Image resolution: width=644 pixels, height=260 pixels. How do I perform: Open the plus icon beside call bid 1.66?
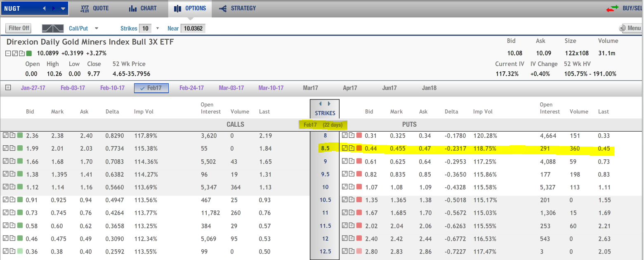point(12,161)
